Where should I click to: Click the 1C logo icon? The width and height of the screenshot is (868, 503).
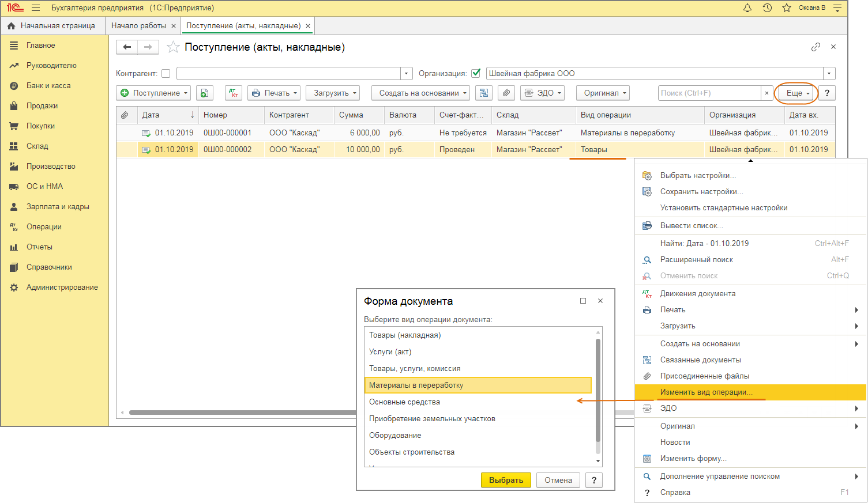pyautogui.click(x=15, y=8)
